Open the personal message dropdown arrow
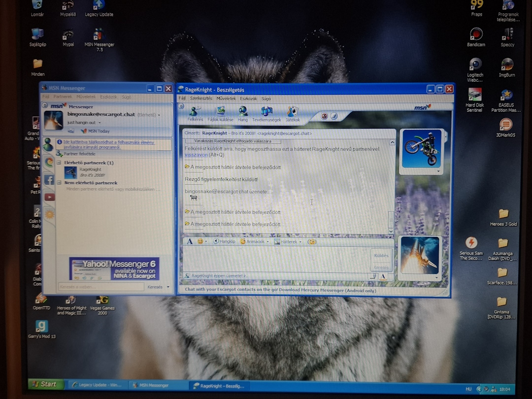The height and width of the screenshot is (399, 532). [100, 123]
